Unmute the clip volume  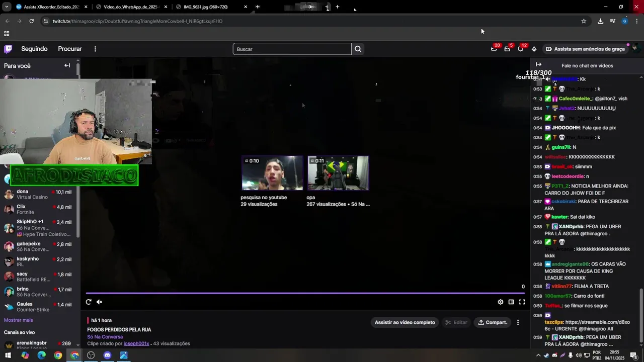pos(99,302)
